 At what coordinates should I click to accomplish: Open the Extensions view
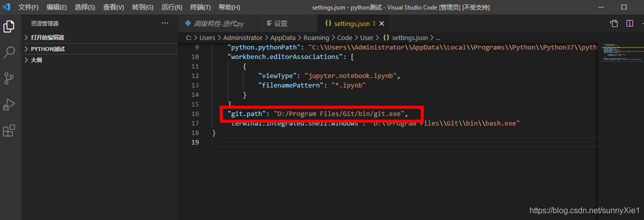tap(9, 131)
